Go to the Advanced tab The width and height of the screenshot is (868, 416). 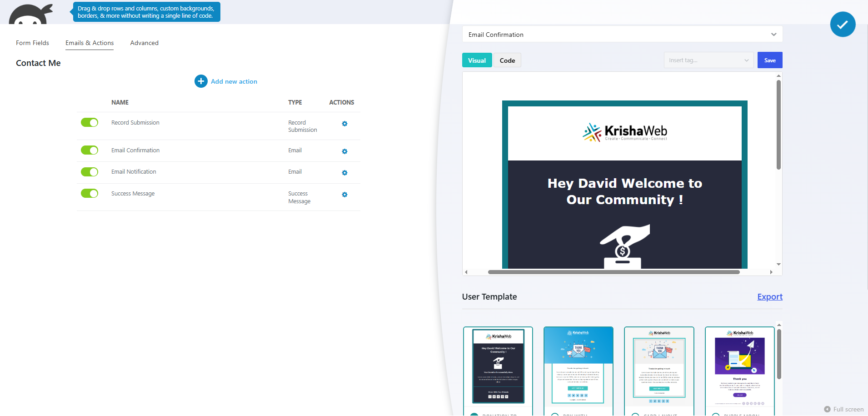[144, 43]
